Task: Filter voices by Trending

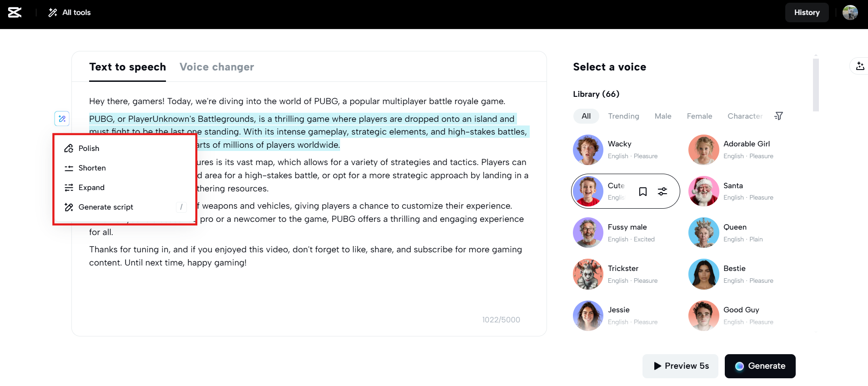Action: (623, 116)
